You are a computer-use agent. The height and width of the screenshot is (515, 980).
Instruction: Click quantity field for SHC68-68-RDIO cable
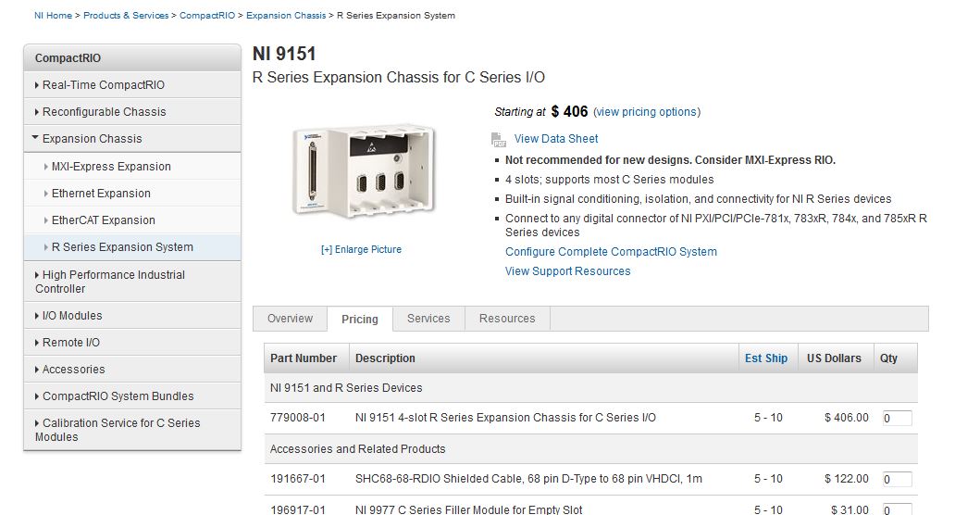point(897,480)
